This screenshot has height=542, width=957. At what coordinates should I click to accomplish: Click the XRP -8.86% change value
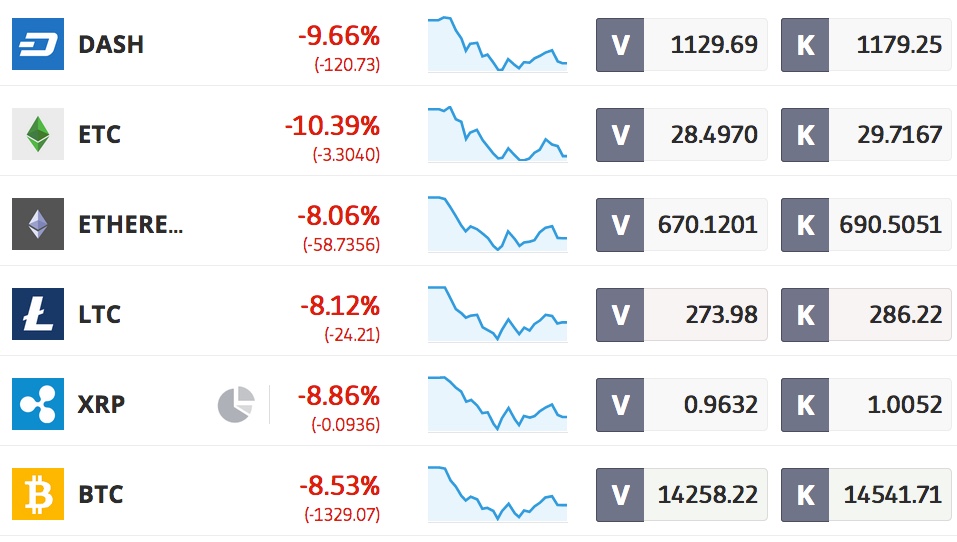click(338, 395)
